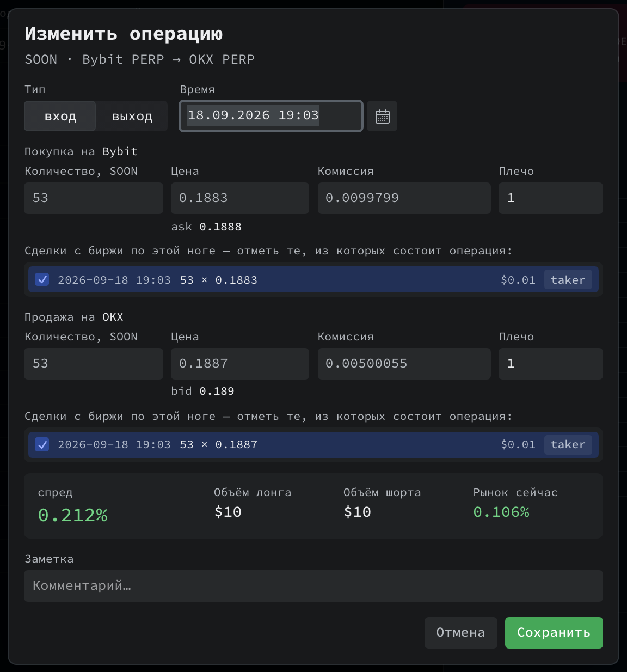Select the «вход» operation type
Image resolution: width=627 pixels, height=672 pixels.
coord(60,116)
